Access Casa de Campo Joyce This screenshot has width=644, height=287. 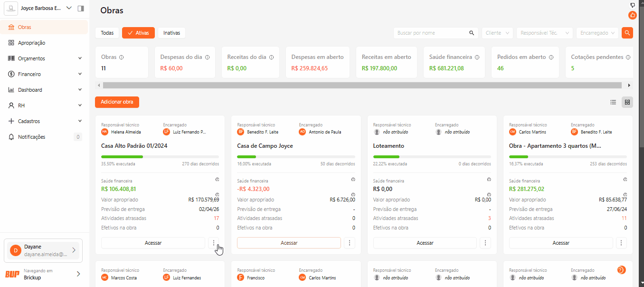coord(289,243)
